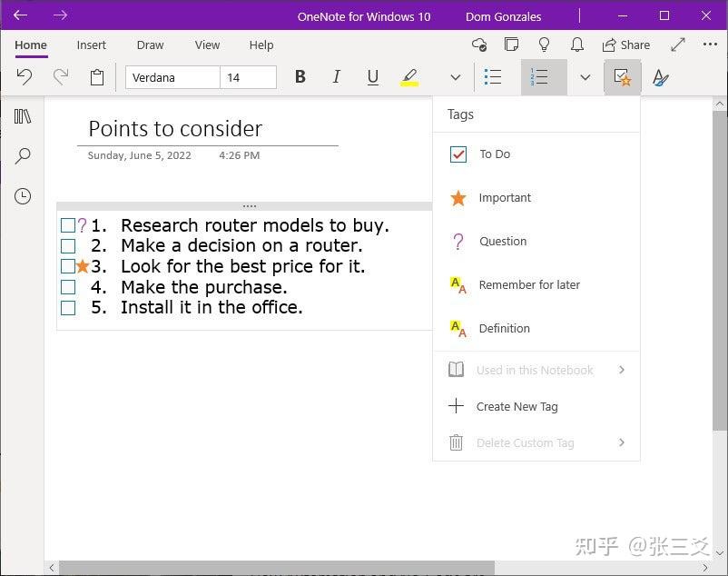The height and width of the screenshot is (576, 728).
Task: Open the Insert menu
Action: click(x=91, y=45)
